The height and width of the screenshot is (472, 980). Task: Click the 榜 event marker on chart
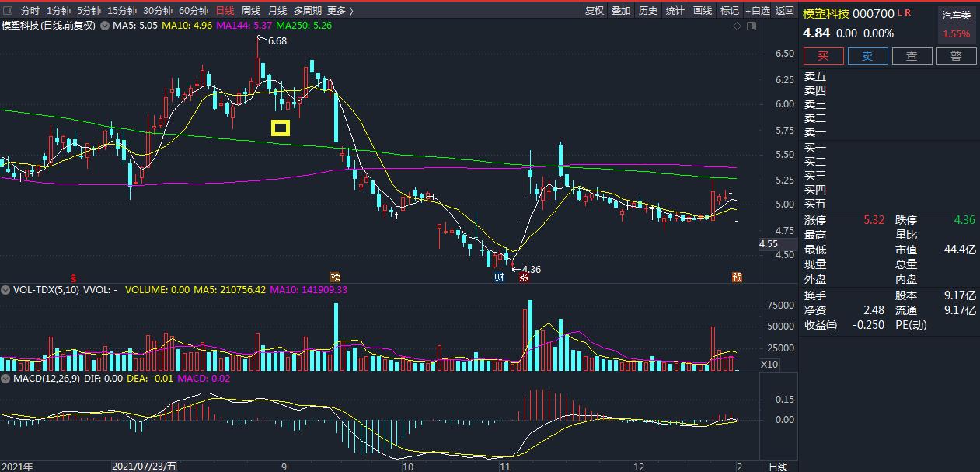click(x=335, y=277)
